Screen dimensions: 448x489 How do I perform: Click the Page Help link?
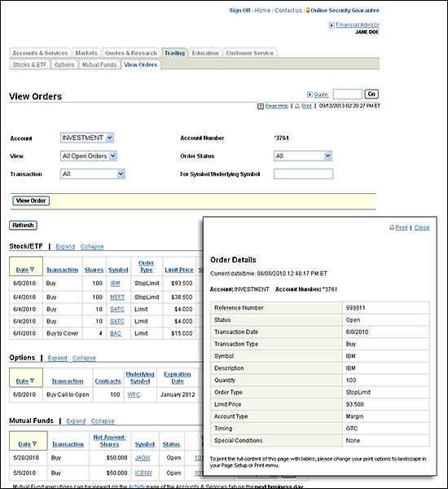(277, 106)
